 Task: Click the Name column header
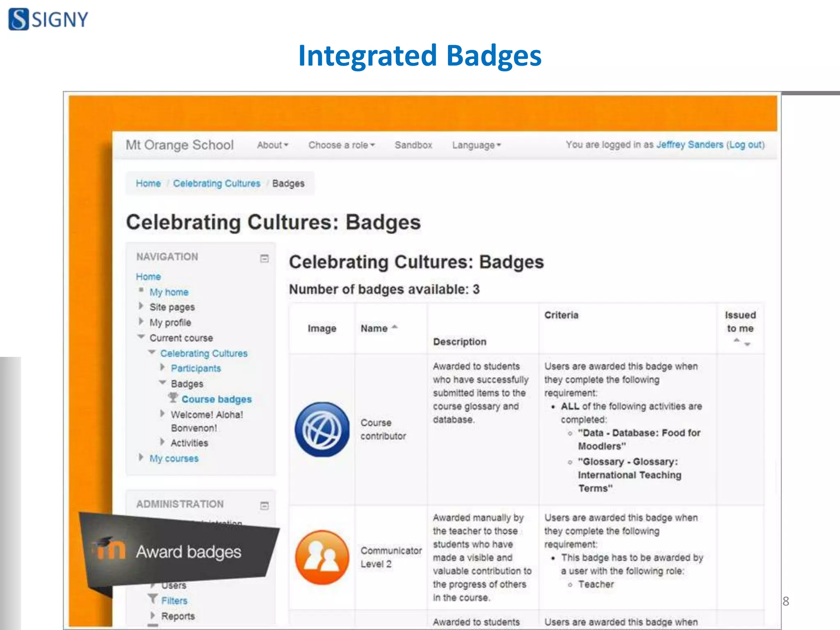[x=374, y=329]
